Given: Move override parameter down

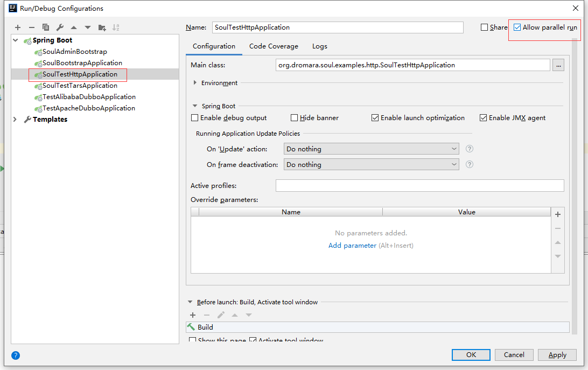Looking at the screenshot, I should tap(558, 256).
